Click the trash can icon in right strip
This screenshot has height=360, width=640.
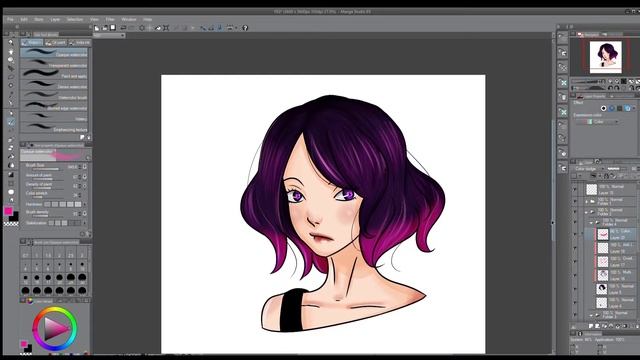[x=563, y=97]
